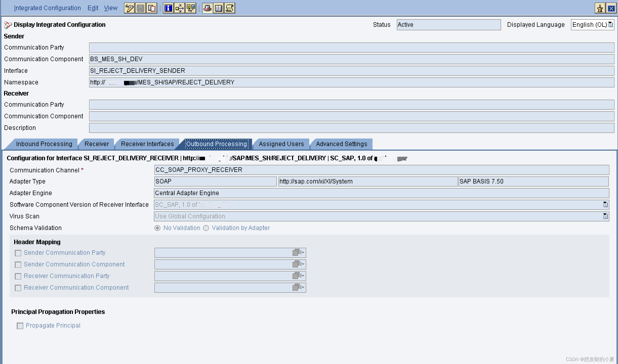This screenshot has width=618, height=364.
Task: Open the Integrated Configuration menu
Action: point(47,8)
